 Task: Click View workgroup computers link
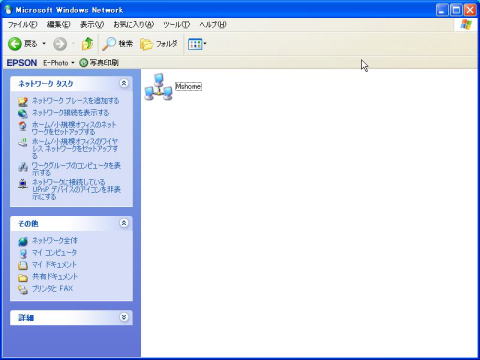pos(76,169)
